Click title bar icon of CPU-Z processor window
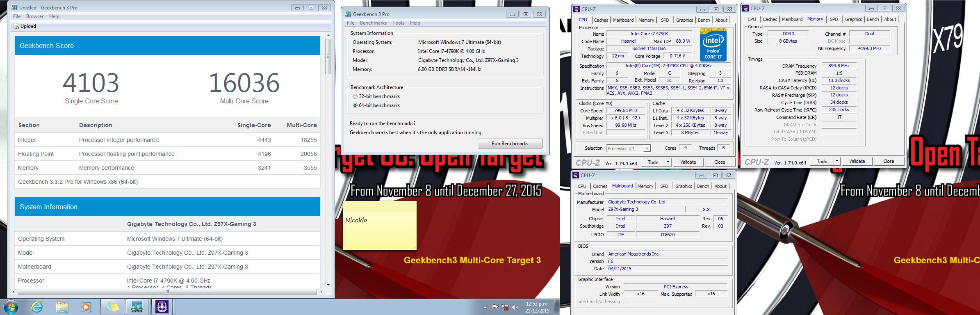980x315 pixels. (577, 9)
